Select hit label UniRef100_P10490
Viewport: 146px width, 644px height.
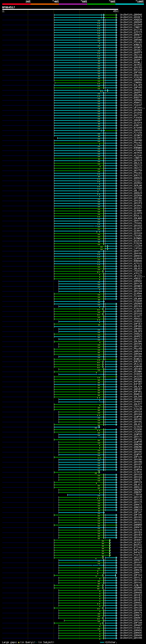131,296
